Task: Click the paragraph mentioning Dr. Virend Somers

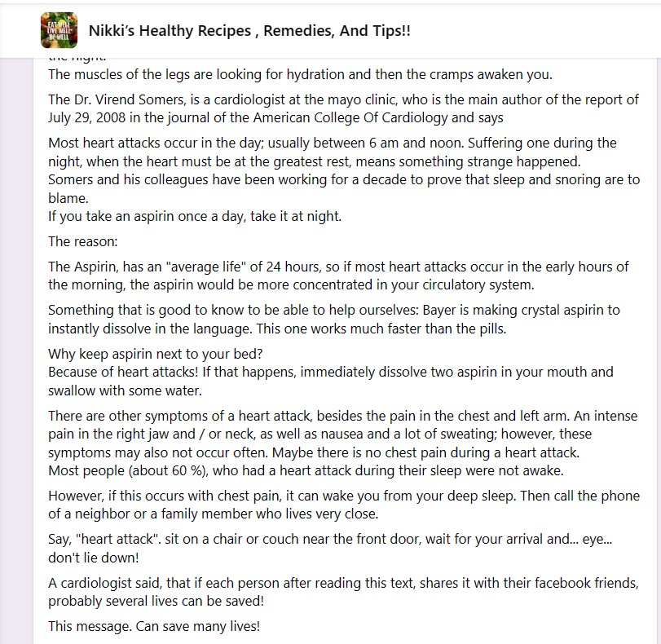Action: point(343,108)
